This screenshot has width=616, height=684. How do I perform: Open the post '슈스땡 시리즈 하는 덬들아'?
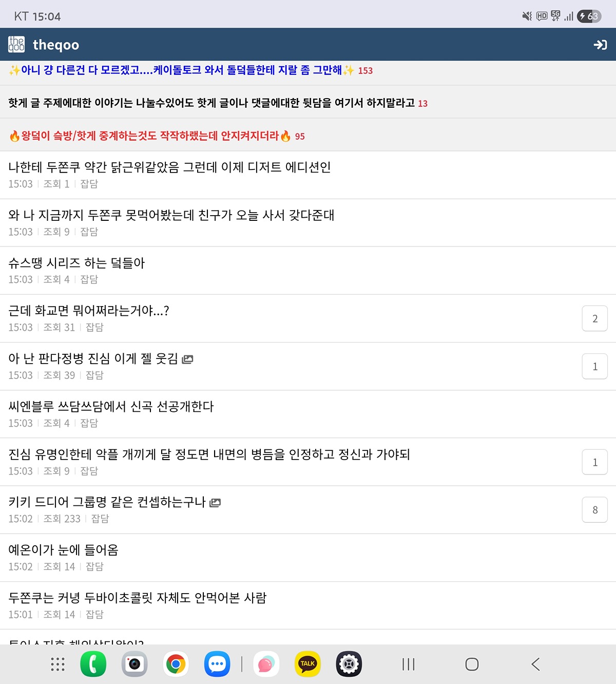click(x=77, y=263)
